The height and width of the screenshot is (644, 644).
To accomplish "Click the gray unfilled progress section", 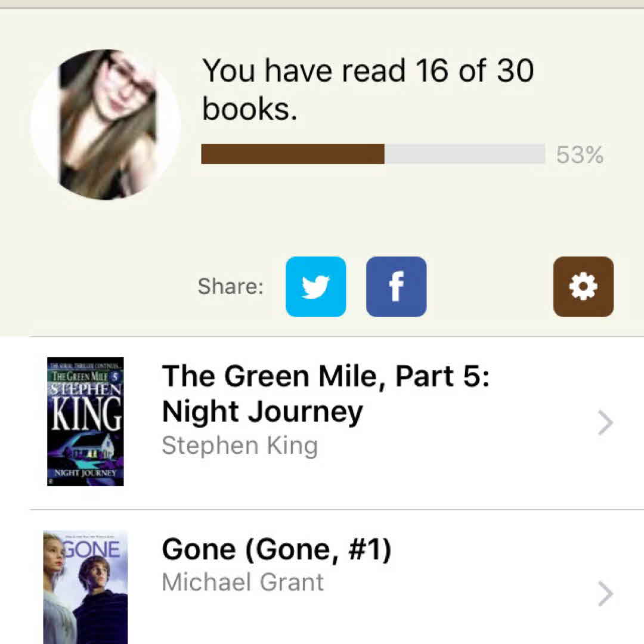I will point(465,154).
